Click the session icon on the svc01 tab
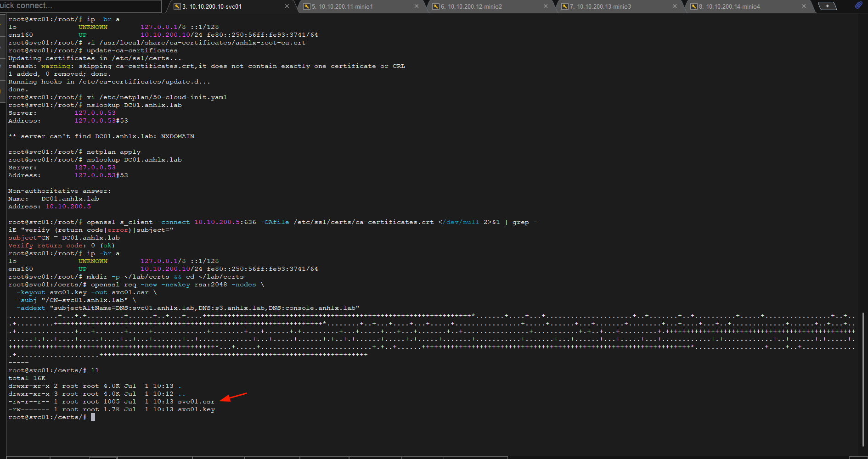Screen dimensions: 868x459 [177, 6]
